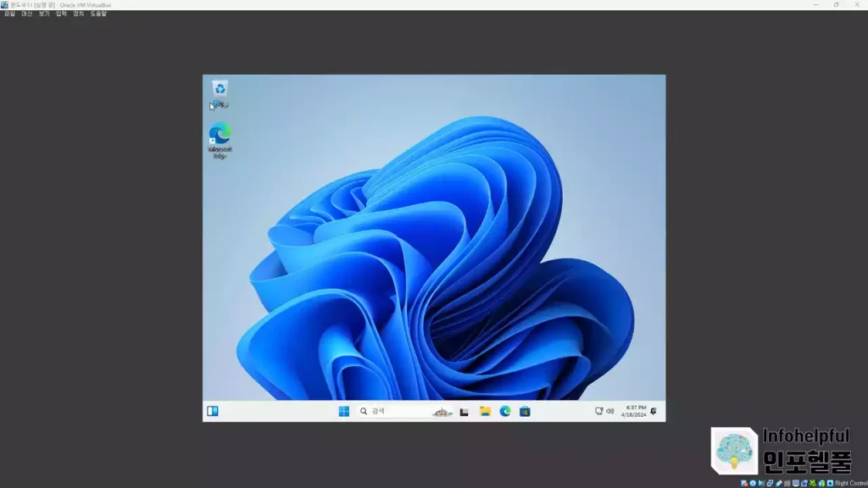Viewport: 868px width, 488px height.
Task: Select the Recycle Bin desktop icon
Action: (x=220, y=94)
